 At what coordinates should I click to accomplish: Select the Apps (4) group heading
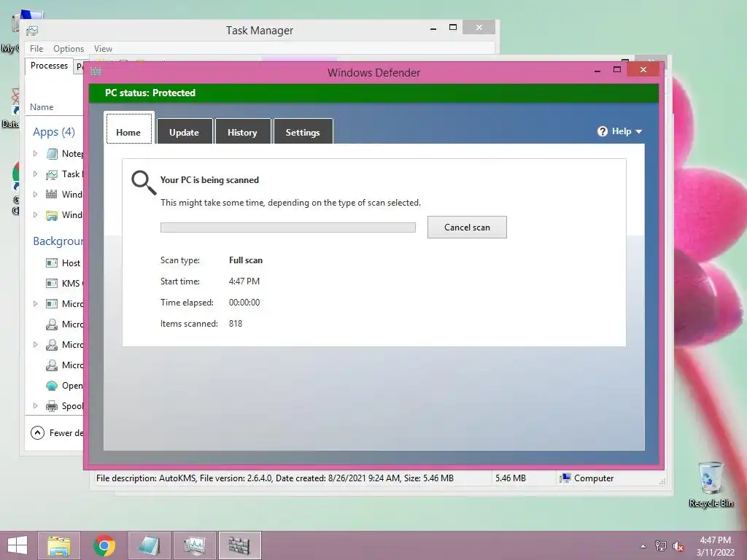(54, 132)
